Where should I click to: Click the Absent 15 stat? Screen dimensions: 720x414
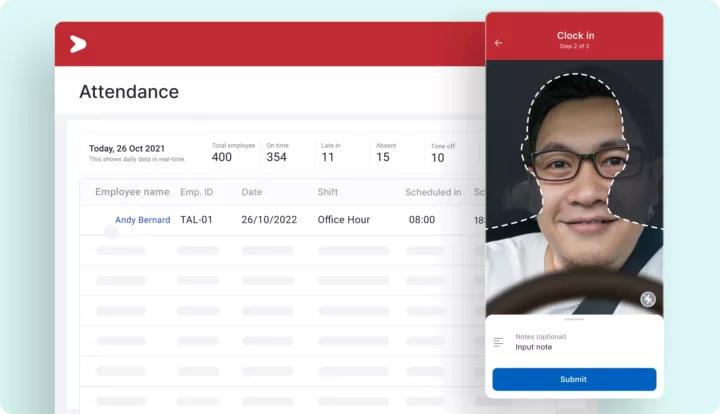(383, 152)
